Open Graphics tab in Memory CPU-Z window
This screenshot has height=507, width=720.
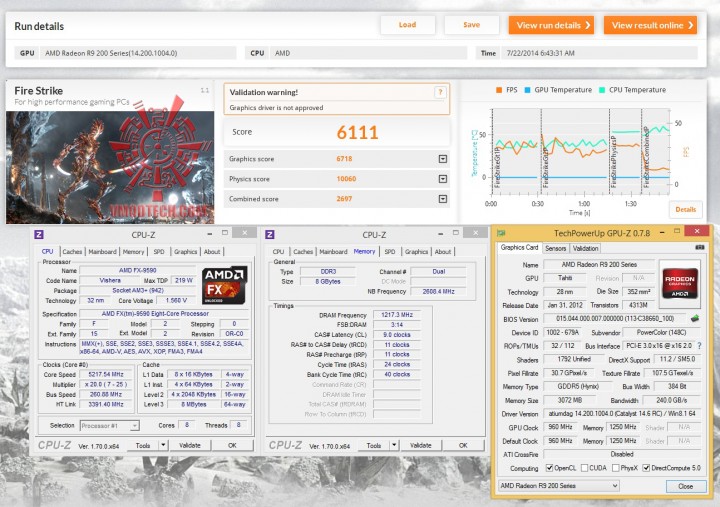pos(416,252)
